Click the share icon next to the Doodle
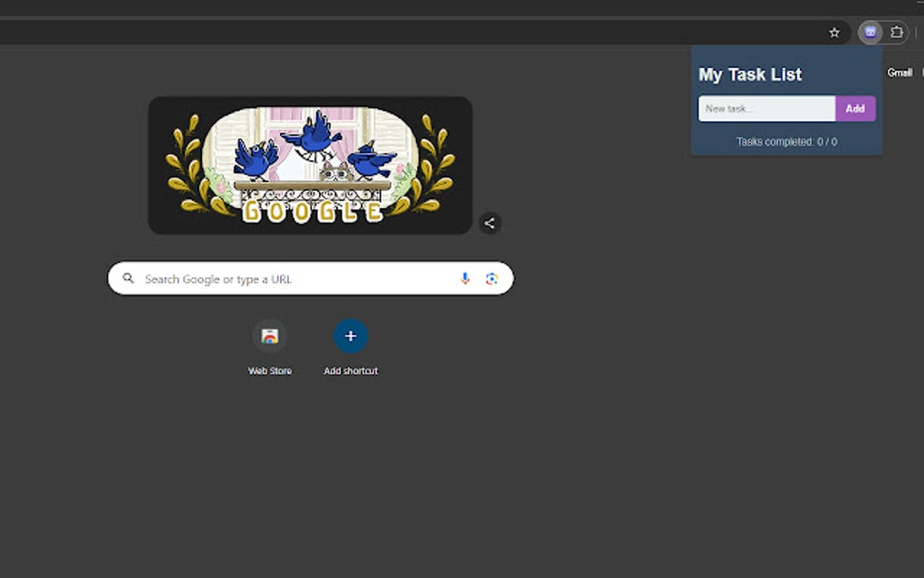The image size is (924, 578). (x=489, y=223)
